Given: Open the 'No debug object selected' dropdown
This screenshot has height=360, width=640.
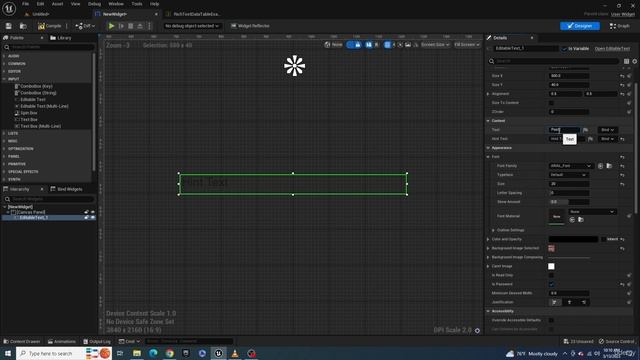Looking at the screenshot, I should [x=191, y=26].
